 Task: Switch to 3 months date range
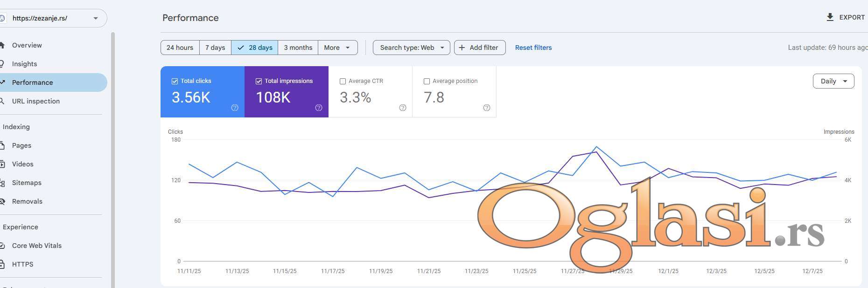point(298,48)
